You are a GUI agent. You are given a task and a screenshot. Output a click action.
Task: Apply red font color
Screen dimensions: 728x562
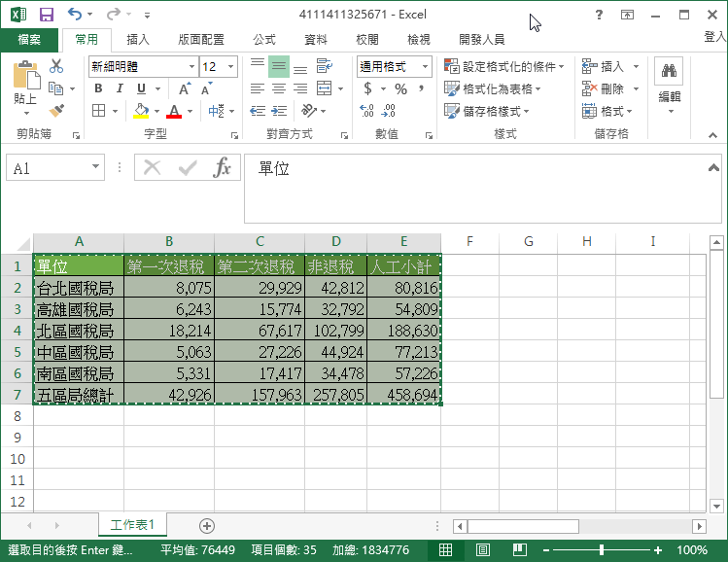pyautogui.click(x=174, y=111)
